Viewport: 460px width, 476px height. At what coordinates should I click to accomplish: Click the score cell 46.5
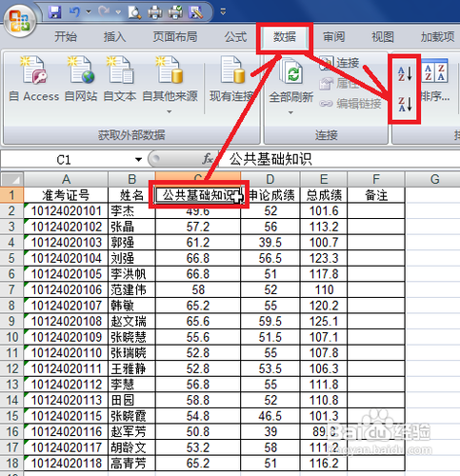click(270, 416)
